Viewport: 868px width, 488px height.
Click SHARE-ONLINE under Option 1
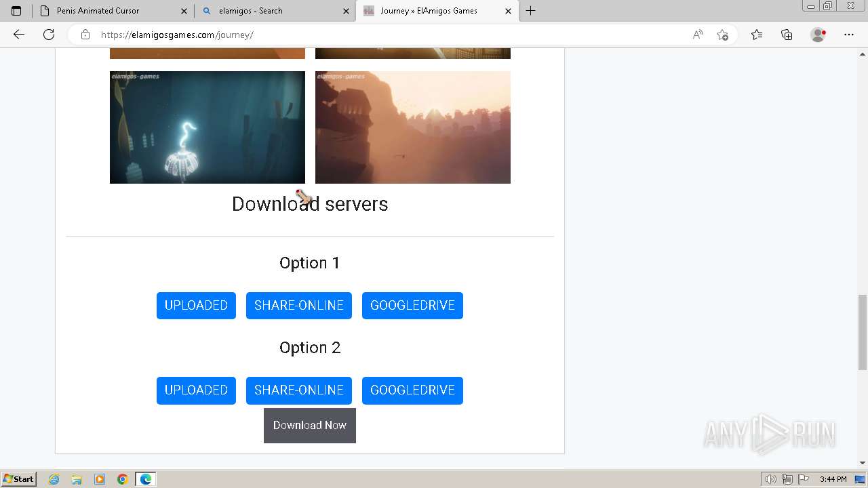[x=299, y=306]
